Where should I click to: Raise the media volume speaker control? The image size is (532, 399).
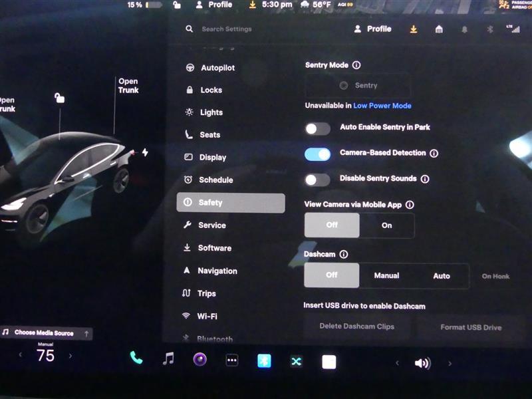click(x=421, y=362)
